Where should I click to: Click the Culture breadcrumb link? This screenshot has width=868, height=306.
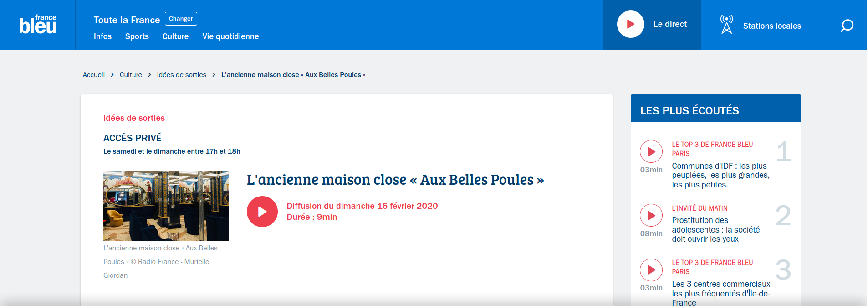(x=131, y=75)
